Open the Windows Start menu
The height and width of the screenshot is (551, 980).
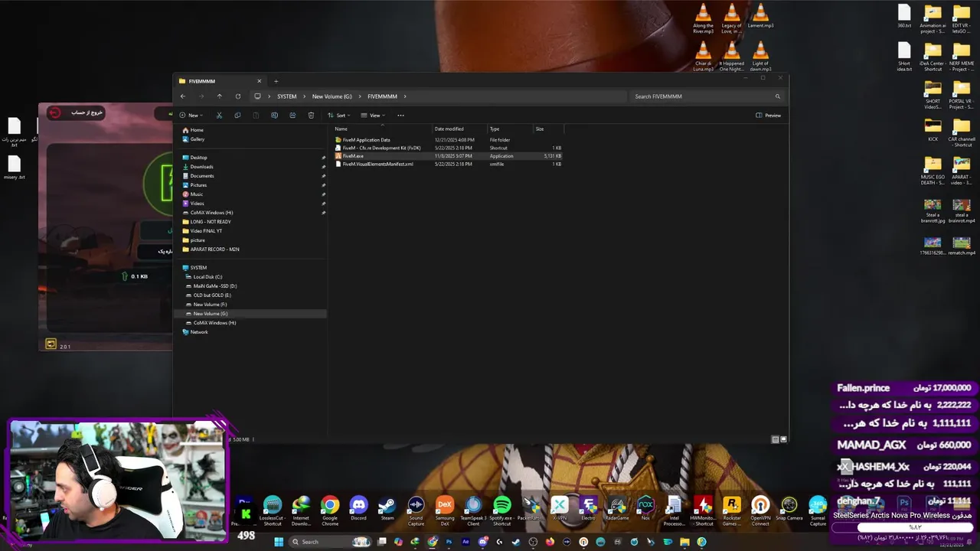[279, 542]
